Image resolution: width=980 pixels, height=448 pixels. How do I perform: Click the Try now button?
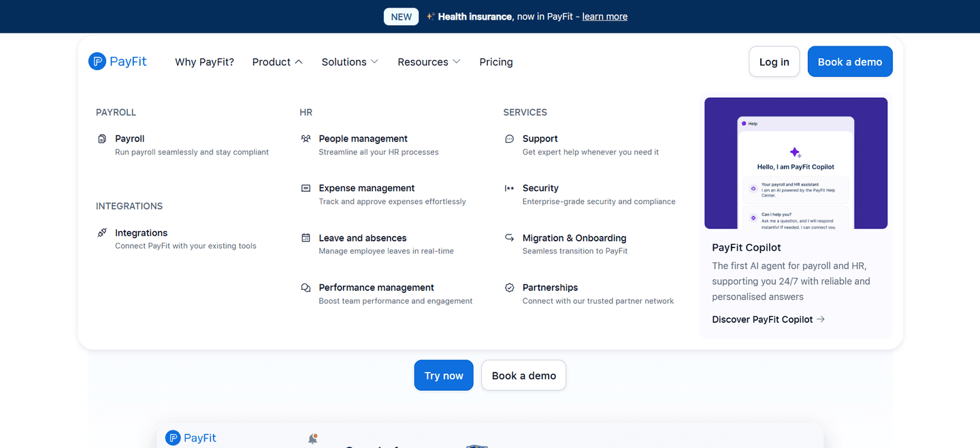pos(444,375)
